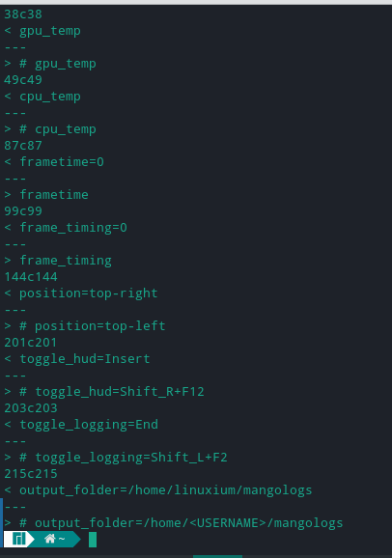The width and height of the screenshot is (392, 558).
Task: Click the home icon in the prompt
Action: pos(50,539)
